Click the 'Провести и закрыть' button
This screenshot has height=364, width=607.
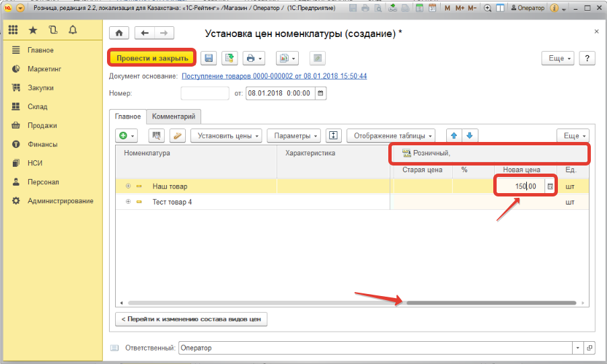[152, 59]
